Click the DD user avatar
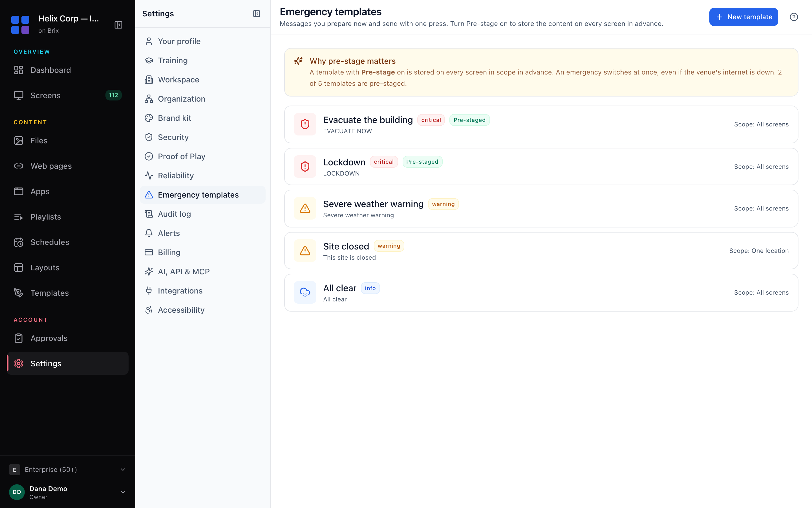The image size is (812, 508). coord(17,492)
